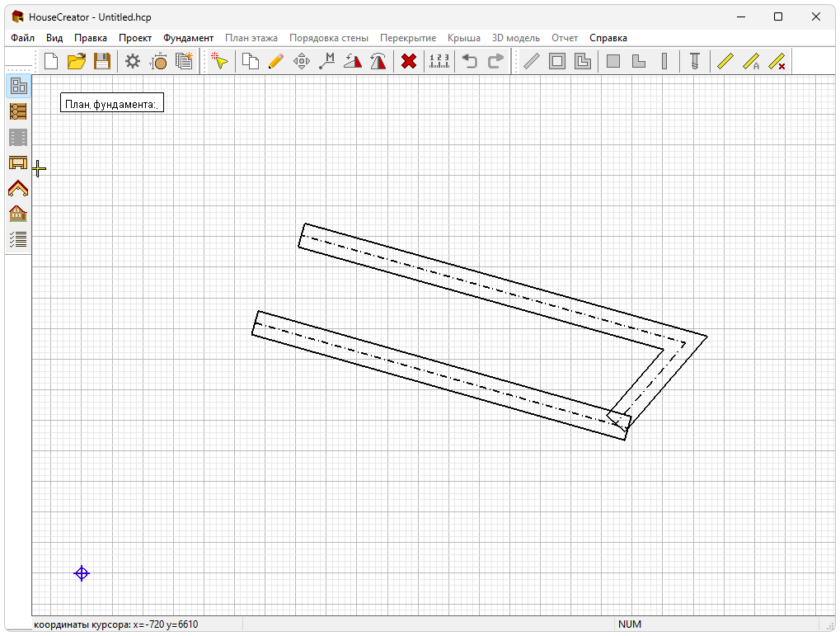
Task: Select the filled L-shaped slab tool
Action: click(639, 61)
